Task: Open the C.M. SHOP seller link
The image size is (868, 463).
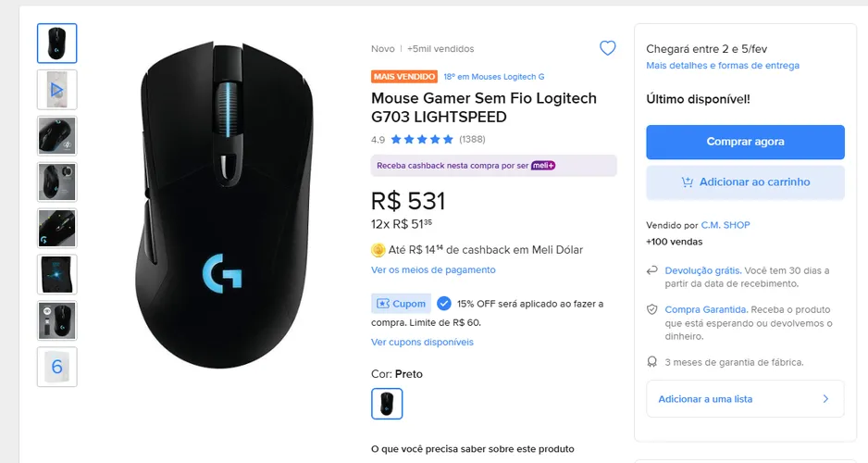Action: click(x=725, y=225)
